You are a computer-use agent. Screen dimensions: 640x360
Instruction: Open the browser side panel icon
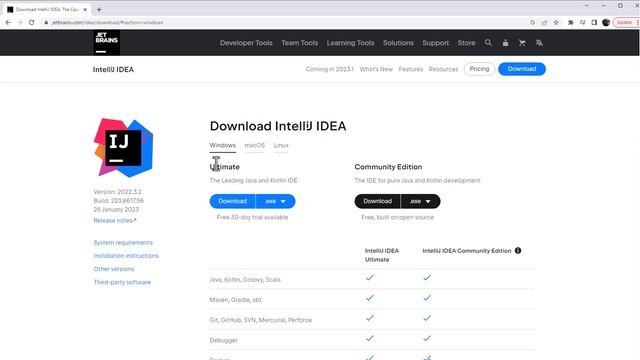[x=594, y=22]
